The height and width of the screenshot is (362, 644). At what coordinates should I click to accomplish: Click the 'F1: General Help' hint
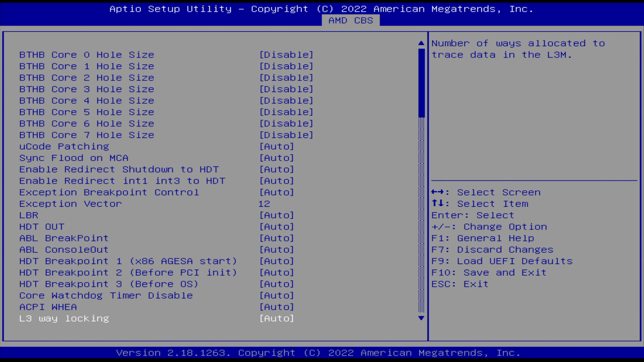pyautogui.click(x=483, y=238)
